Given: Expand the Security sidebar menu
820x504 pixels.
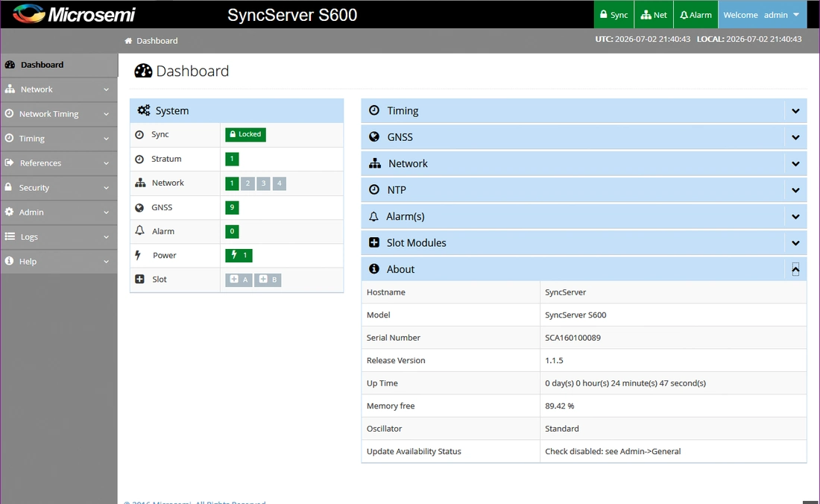Looking at the screenshot, I should 59,188.
